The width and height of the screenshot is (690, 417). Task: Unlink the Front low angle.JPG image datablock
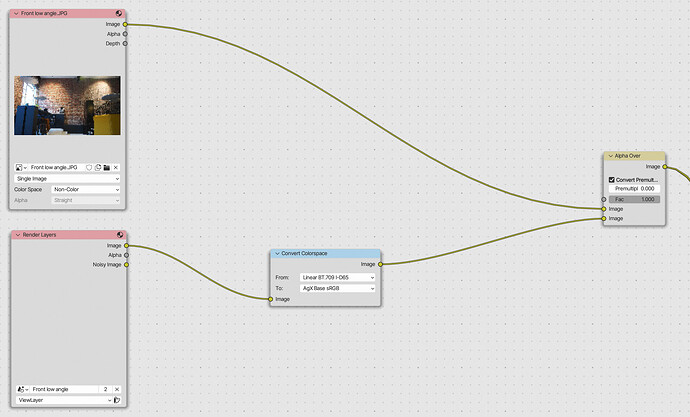[x=116, y=168]
